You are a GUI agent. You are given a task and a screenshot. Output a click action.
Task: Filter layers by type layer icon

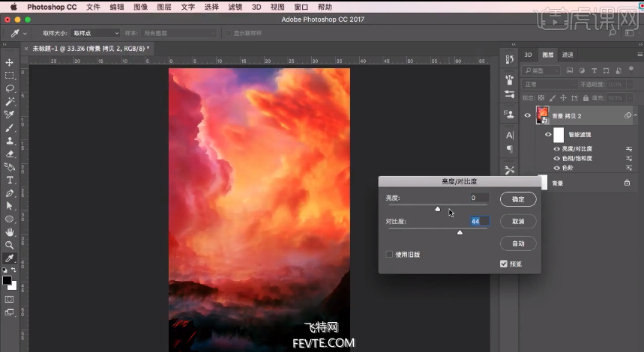[x=594, y=70]
